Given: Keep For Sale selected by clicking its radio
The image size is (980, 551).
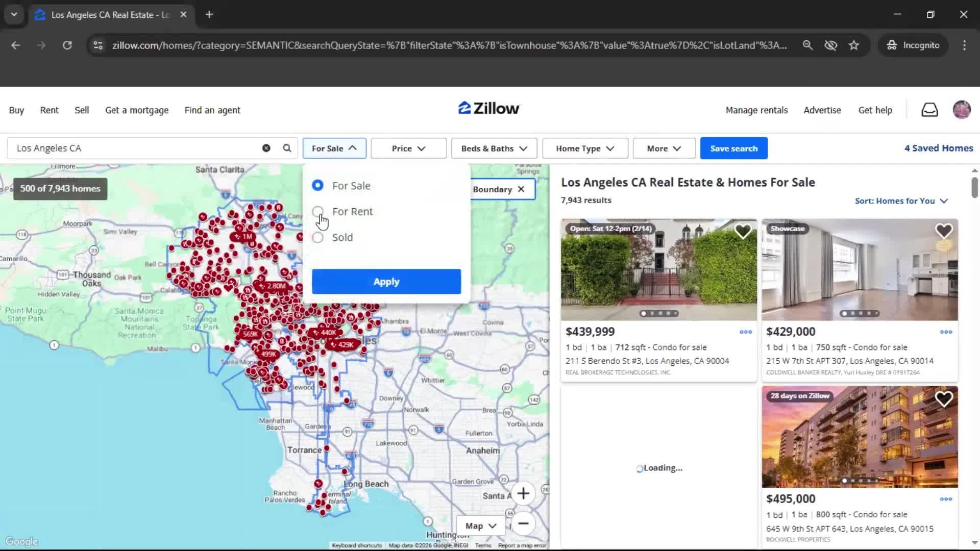Looking at the screenshot, I should point(317,185).
